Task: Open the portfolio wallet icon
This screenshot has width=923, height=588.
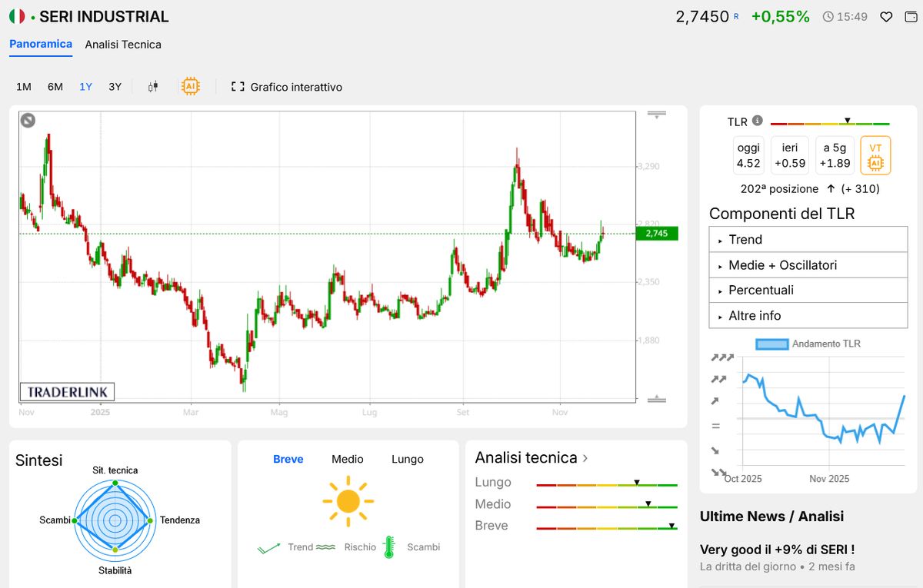Action: click(x=911, y=15)
